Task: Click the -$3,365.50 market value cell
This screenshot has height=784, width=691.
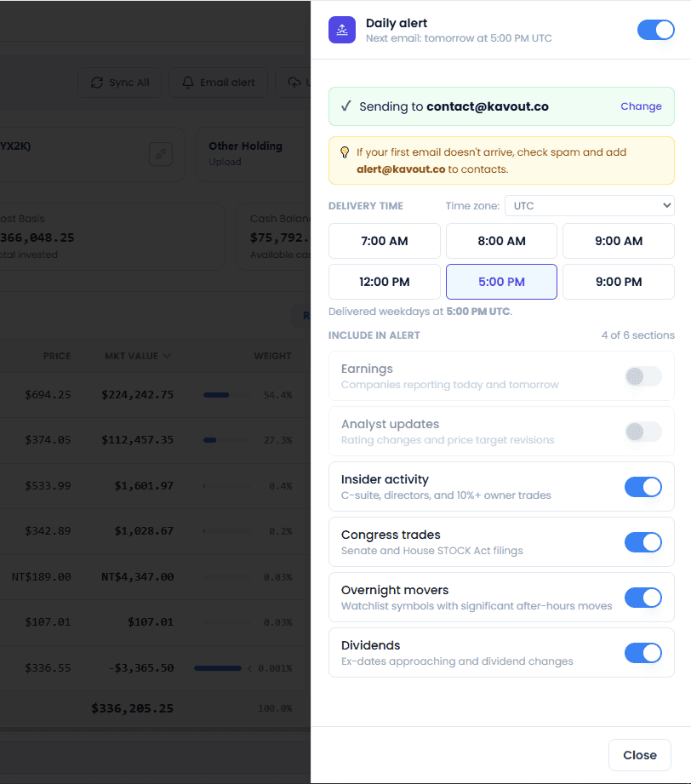Action: click(x=141, y=668)
